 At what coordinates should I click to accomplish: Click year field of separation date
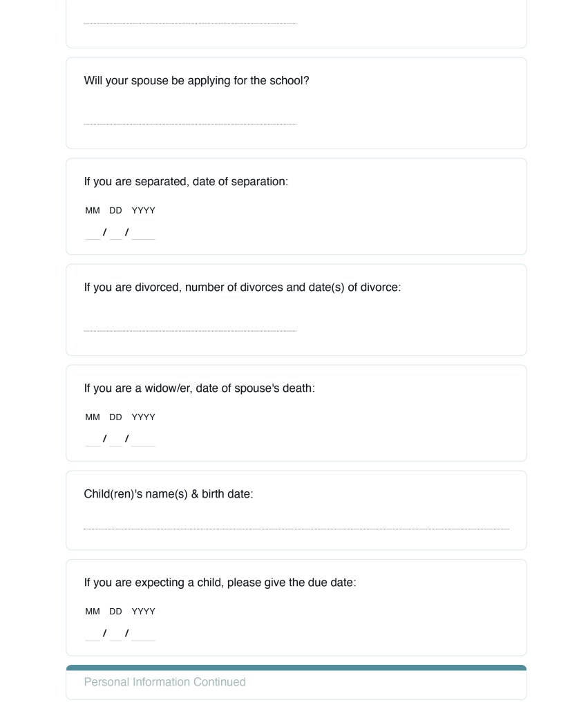tap(143, 232)
